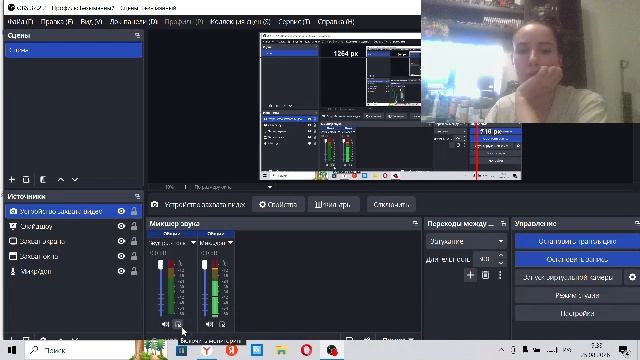Open the Вид menu
Viewport: 640px width, 360px height.
click(x=91, y=22)
